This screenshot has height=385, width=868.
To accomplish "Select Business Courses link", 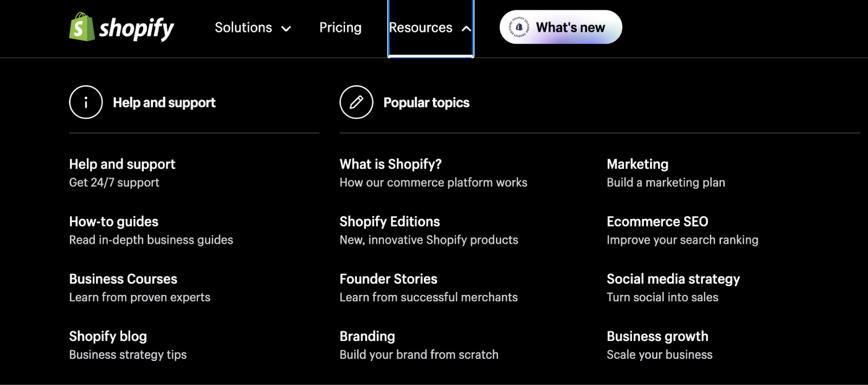I will pos(123,279).
